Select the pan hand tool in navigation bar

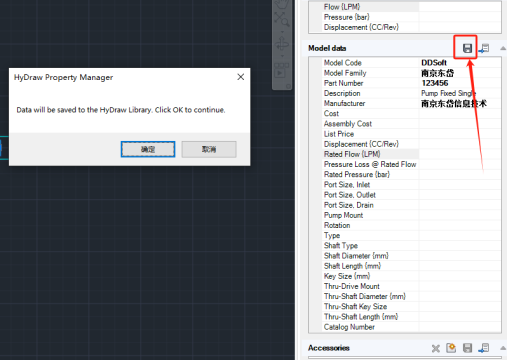click(x=282, y=4)
